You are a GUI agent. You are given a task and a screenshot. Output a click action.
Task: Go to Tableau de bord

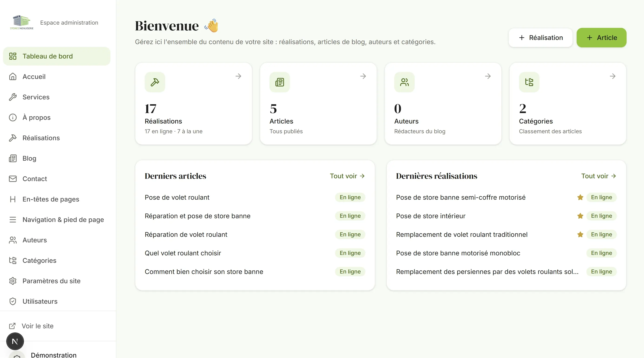click(x=56, y=56)
